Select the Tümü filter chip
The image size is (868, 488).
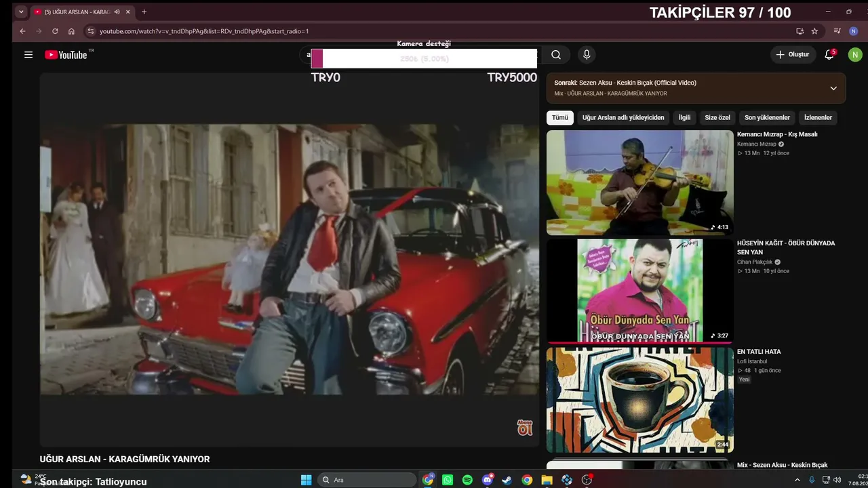point(560,118)
